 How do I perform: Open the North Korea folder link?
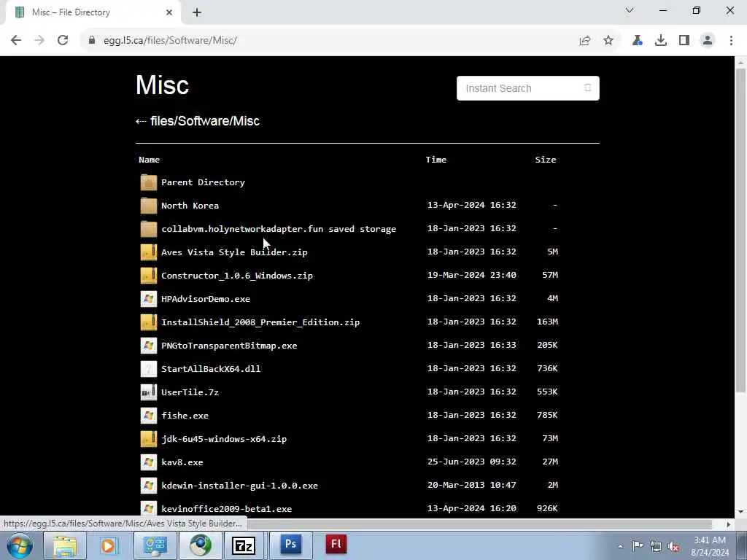(x=190, y=206)
